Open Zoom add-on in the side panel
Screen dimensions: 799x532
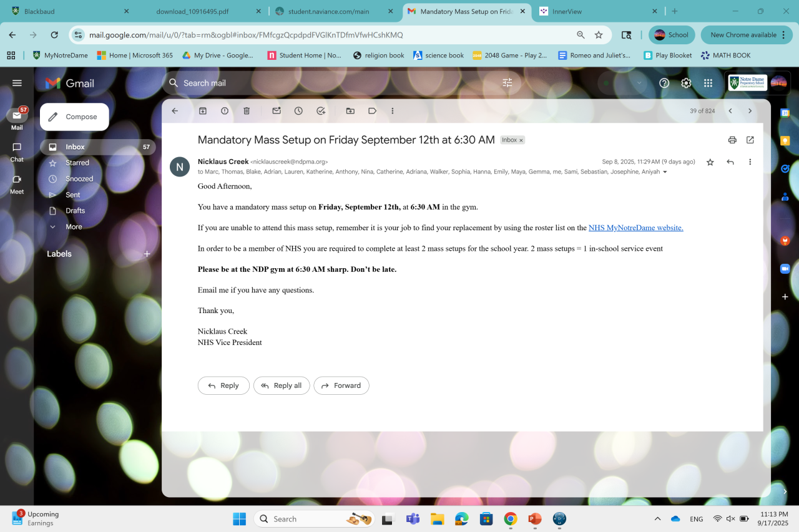click(785, 269)
